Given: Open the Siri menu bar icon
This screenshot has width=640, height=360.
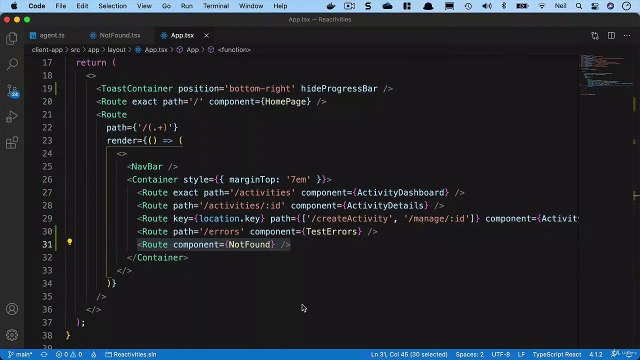Looking at the screenshot, I should [611, 6].
